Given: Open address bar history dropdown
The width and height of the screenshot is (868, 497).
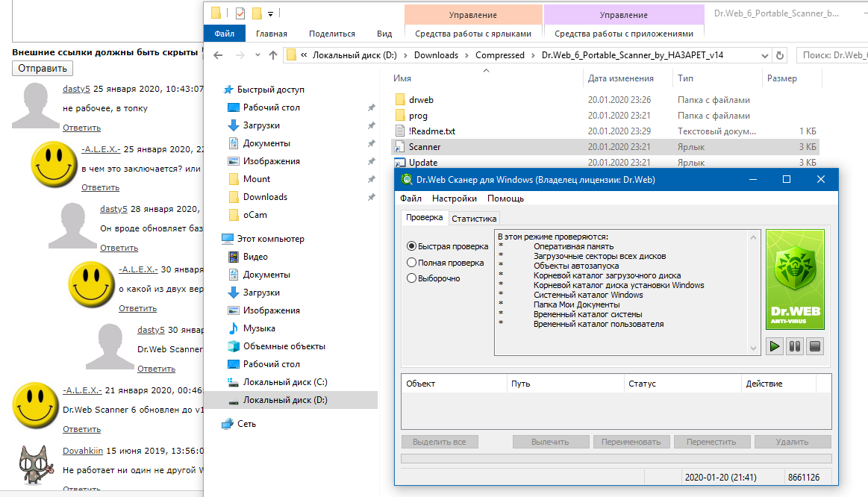Looking at the screenshot, I should 764,55.
